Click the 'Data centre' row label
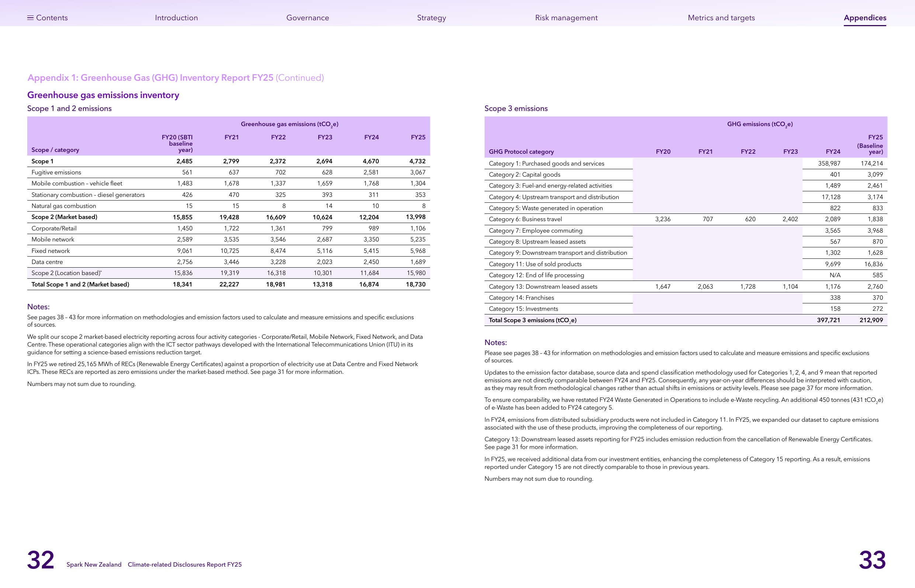 [x=47, y=262]
